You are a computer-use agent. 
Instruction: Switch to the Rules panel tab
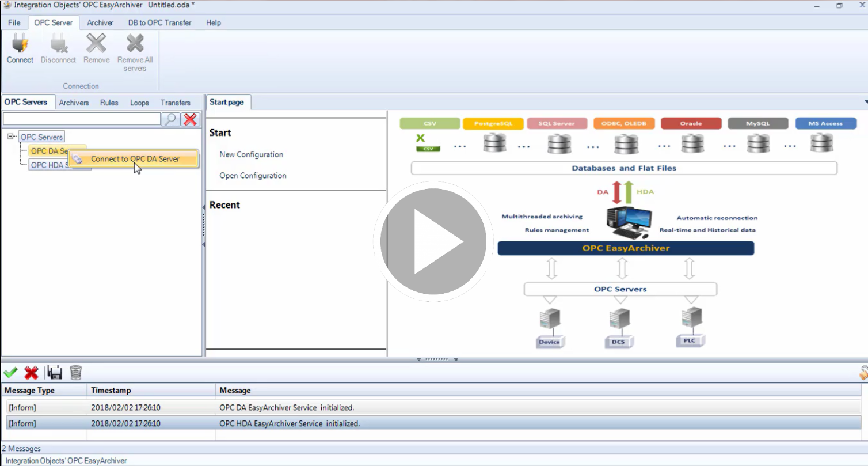point(109,103)
